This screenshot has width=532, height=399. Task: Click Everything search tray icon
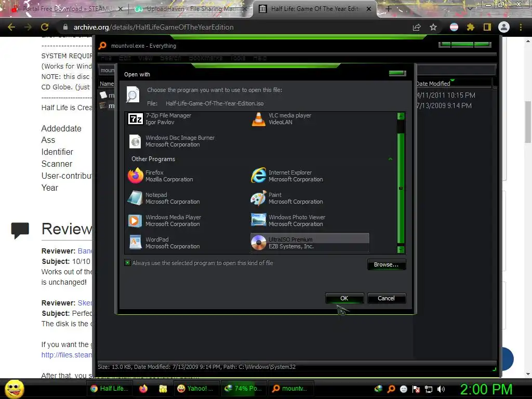click(x=391, y=389)
